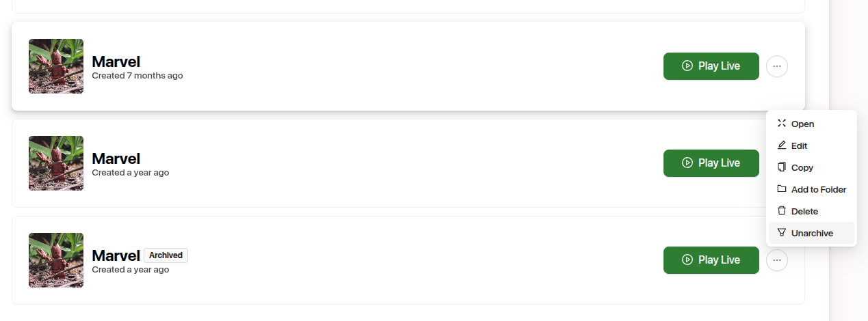Choose Add to Folder from the menu
868x321 pixels.
tap(818, 189)
